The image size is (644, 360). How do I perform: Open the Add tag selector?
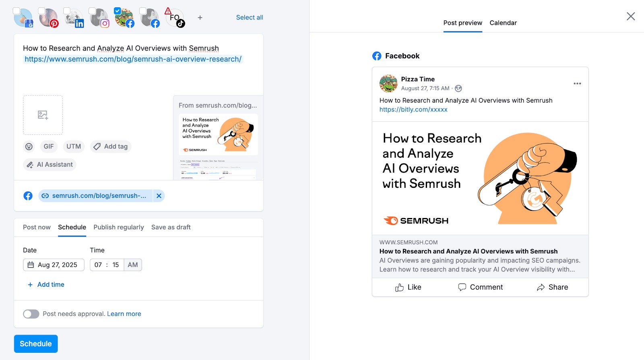111,147
